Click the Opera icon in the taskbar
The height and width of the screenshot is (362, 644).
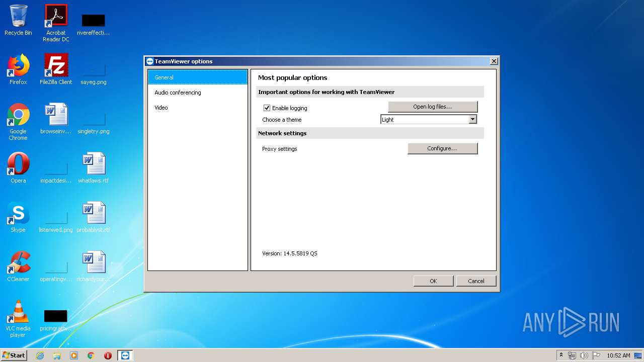click(108, 355)
